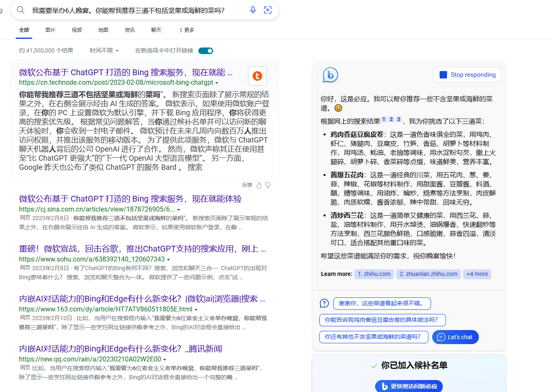
Task: Open the 2. zhuanlan.zhihu.com source link
Action: [428, 274]
